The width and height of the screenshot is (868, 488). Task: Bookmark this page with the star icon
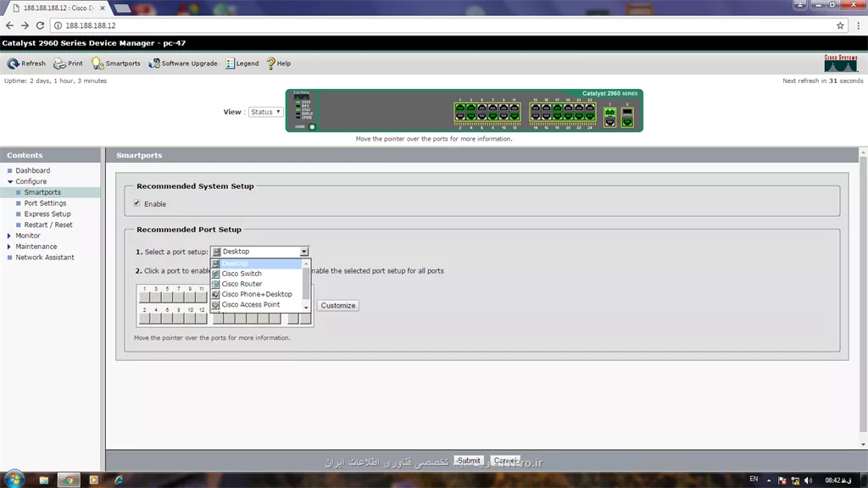click(840, 25)
